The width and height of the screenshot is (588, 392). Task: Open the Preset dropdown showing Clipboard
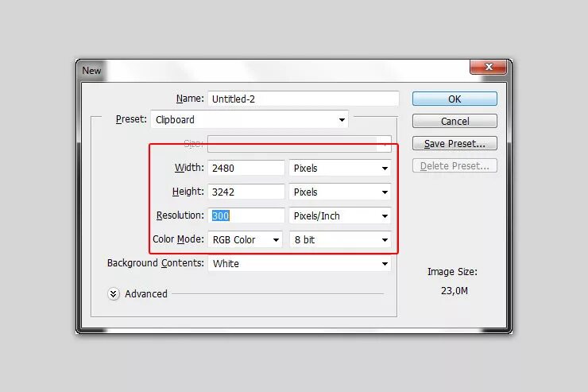pyautogui.click(x=250, y=119)
